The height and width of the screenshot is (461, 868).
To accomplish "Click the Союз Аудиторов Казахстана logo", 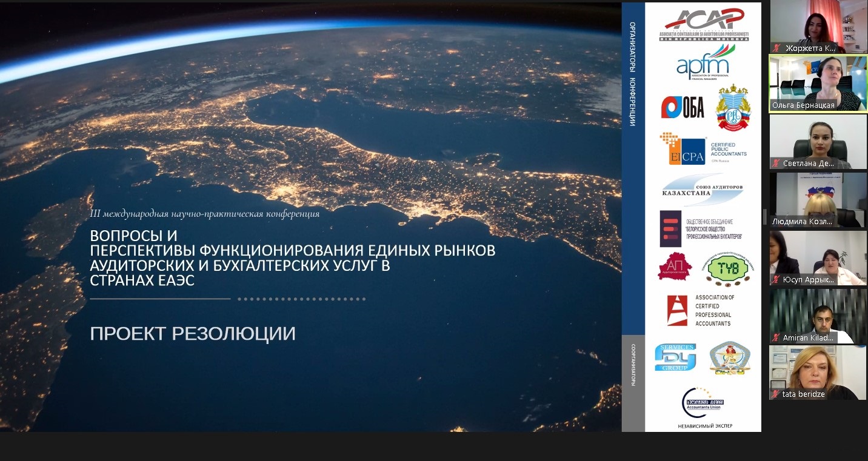I will tap(702, 190).
